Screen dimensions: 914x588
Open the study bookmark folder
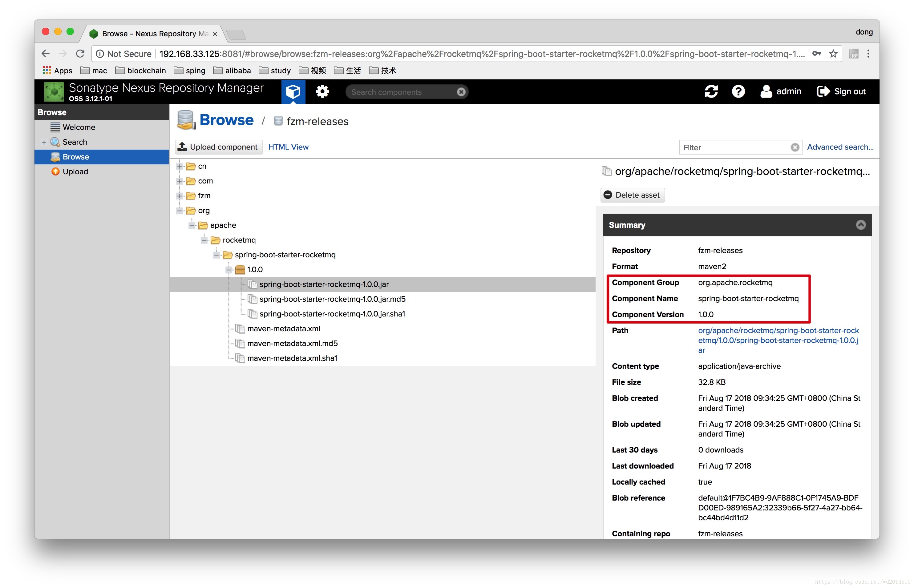click(275, 70)
